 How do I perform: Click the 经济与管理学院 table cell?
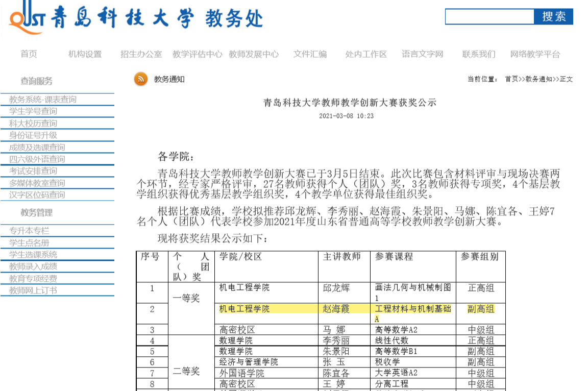(x=249, y=362)
